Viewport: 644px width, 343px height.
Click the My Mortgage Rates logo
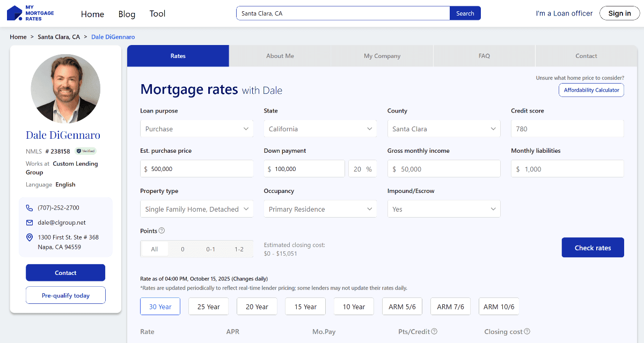[31, 13]
